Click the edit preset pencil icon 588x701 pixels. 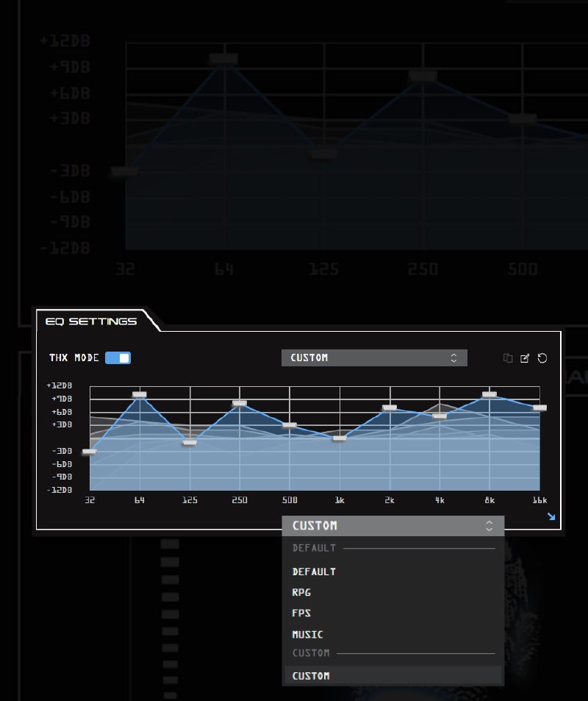525,358
